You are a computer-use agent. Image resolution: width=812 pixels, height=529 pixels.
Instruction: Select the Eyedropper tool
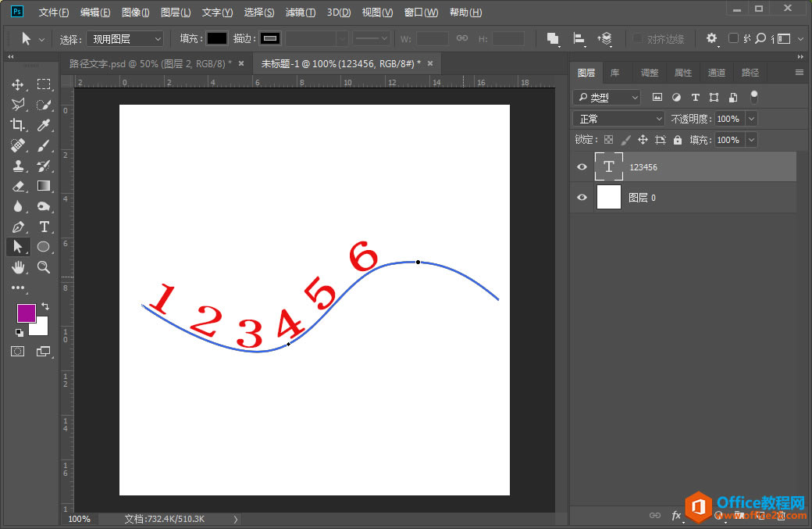coord(44,125)
